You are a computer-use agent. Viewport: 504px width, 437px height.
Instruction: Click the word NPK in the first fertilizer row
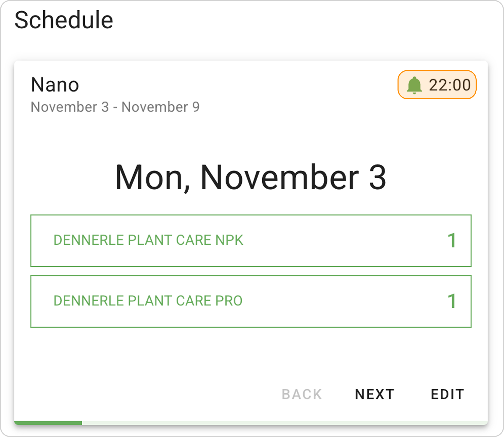tap(229, 240)
